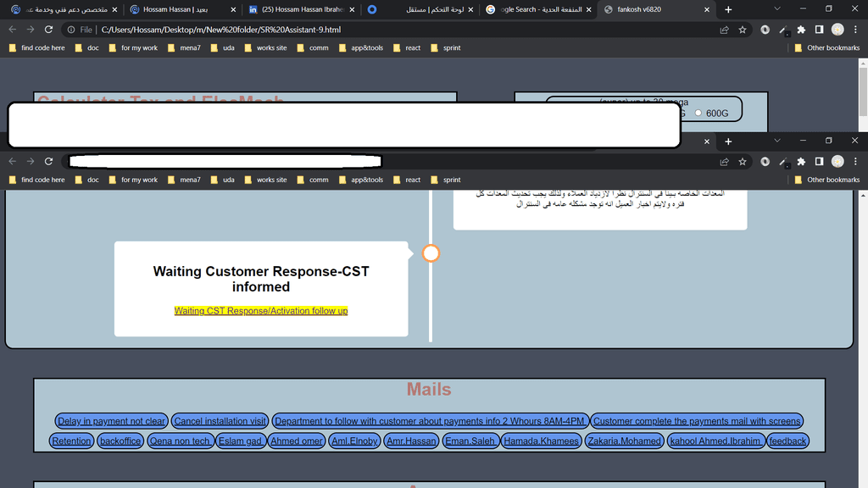Open the side panel in the lower window

820,162
